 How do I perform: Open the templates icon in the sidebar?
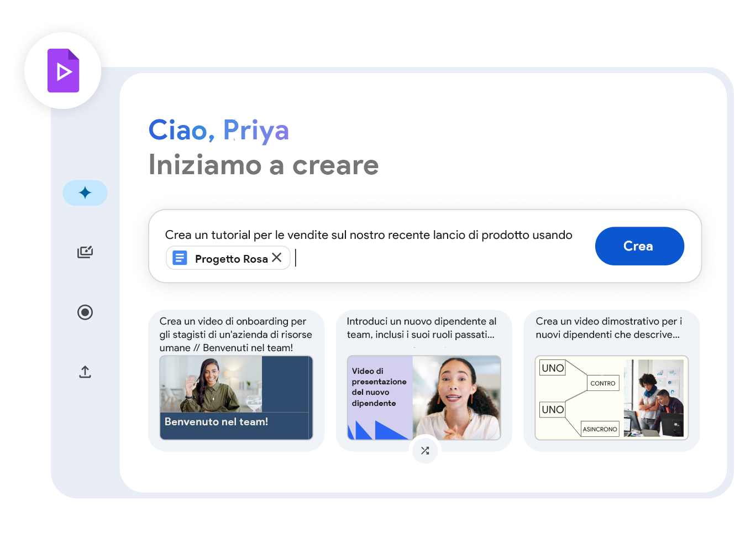pyautogui.click(x=85, y=253)
